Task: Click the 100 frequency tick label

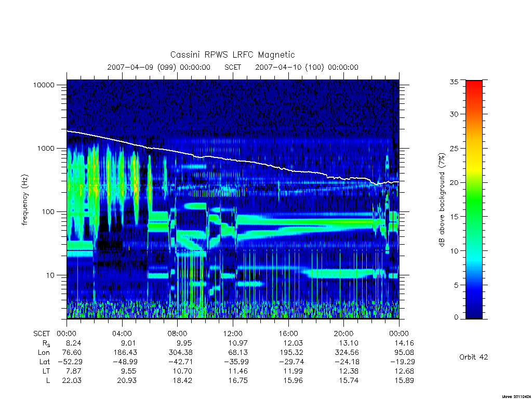Action: 47,212
